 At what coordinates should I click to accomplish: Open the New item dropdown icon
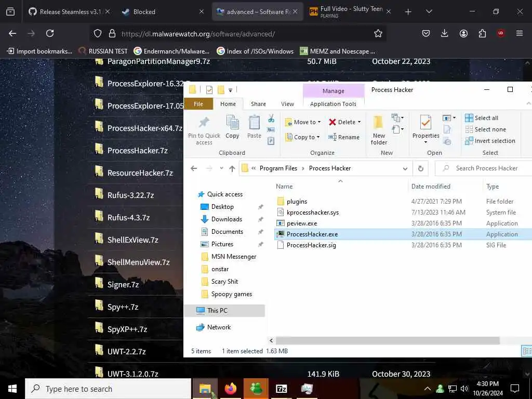tap(397, 118)
